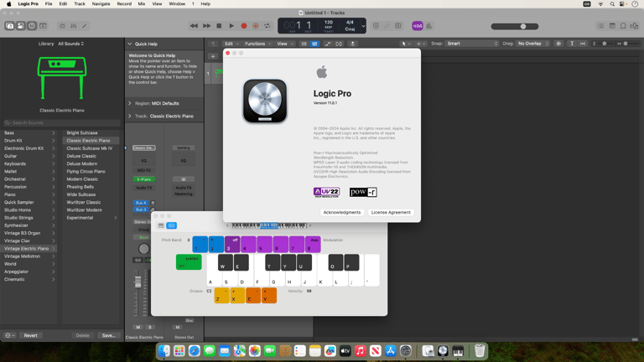Image resolution: width=644 pixels, height=362 pixels.
Task: Open the List Editors button
Action: tap(601, 26)
